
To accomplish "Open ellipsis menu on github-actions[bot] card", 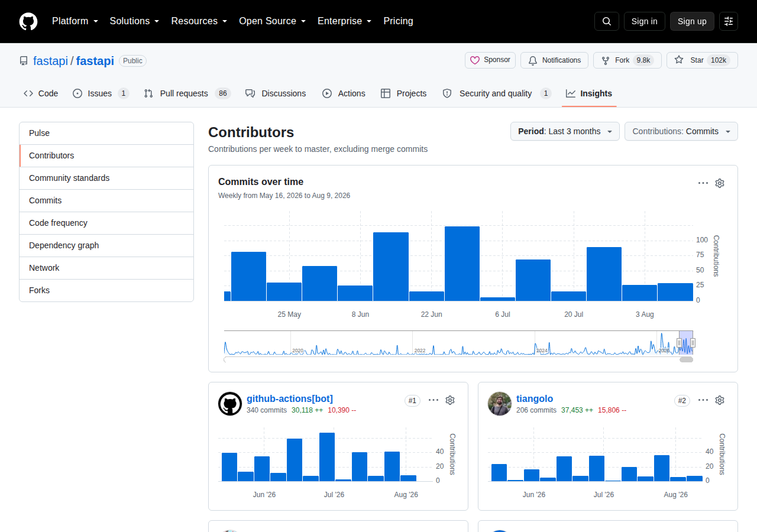I will pos(434,400).
